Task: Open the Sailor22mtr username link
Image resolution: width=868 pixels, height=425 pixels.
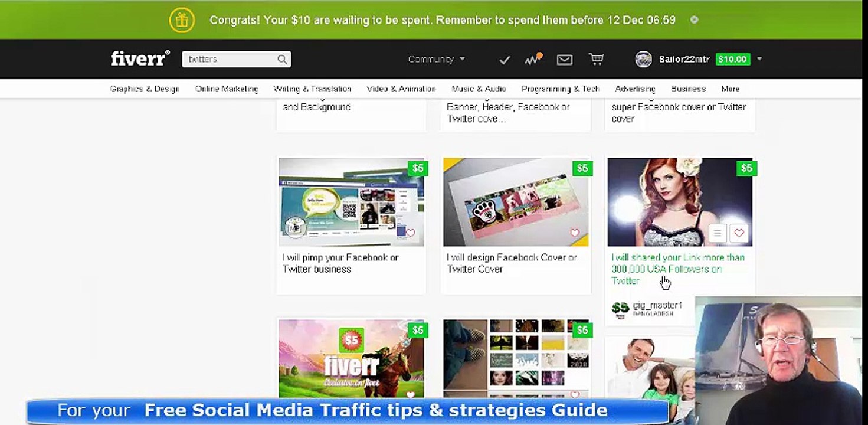Action: (684, 59)
